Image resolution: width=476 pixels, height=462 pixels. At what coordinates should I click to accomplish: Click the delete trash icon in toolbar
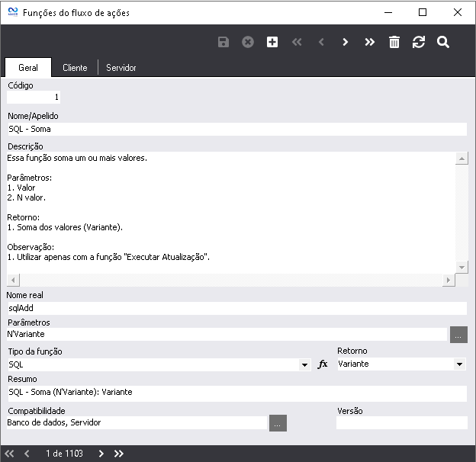(x=394, y=42)
